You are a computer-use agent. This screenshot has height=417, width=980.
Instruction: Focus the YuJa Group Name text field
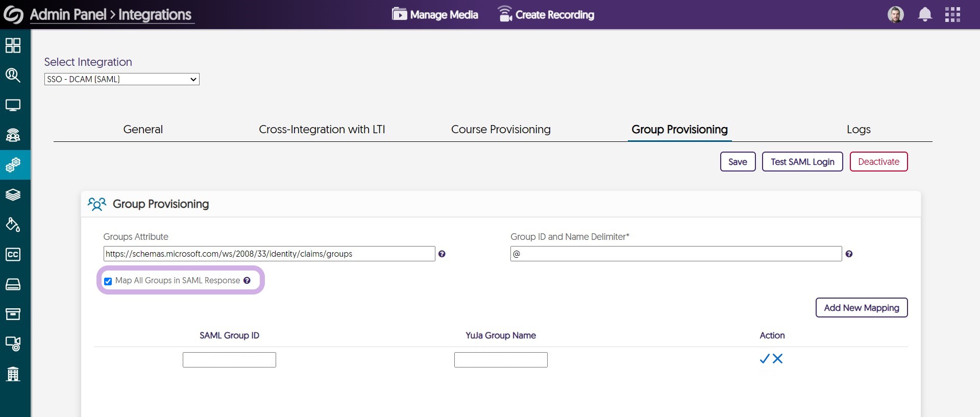coord(500,360)
